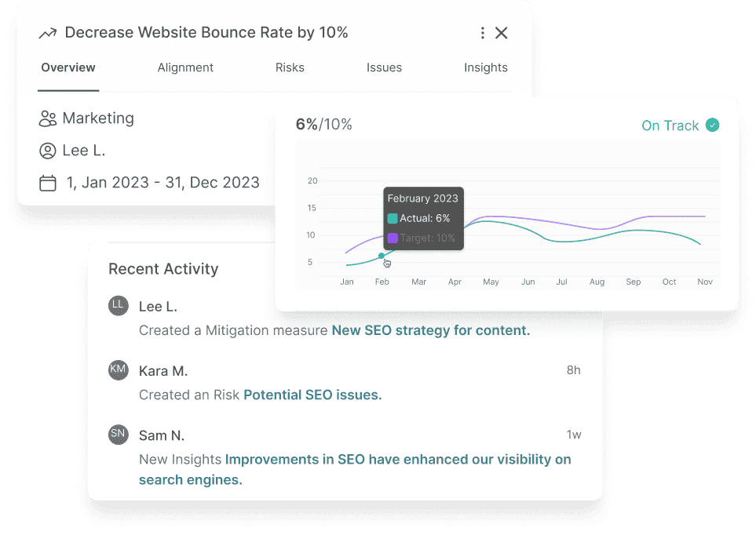Open the Insights tab
The image size is (756, 535).
click(485, 67)
